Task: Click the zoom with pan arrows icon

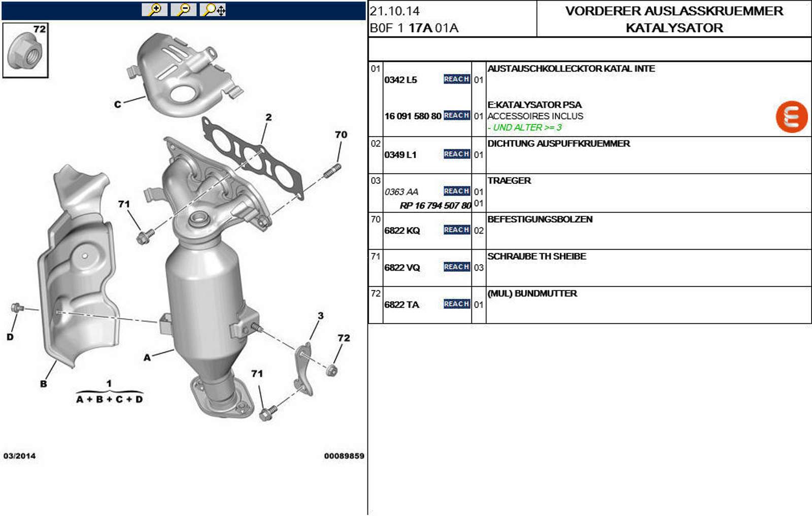Action: [214, 10]
